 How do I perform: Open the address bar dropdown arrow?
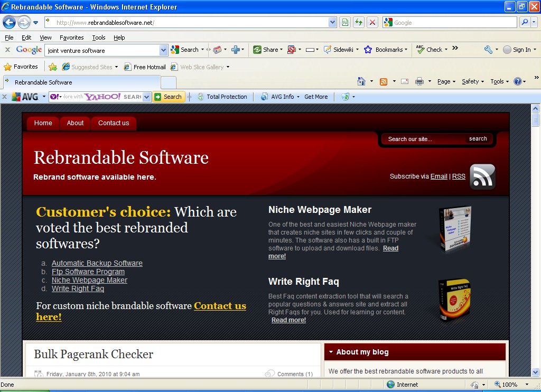332,22
